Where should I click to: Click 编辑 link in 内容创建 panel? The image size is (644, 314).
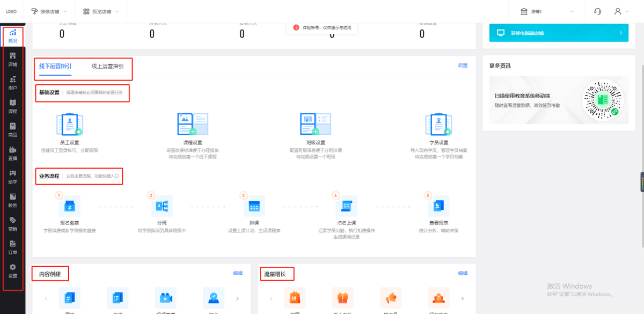click(x=237, y=273)
